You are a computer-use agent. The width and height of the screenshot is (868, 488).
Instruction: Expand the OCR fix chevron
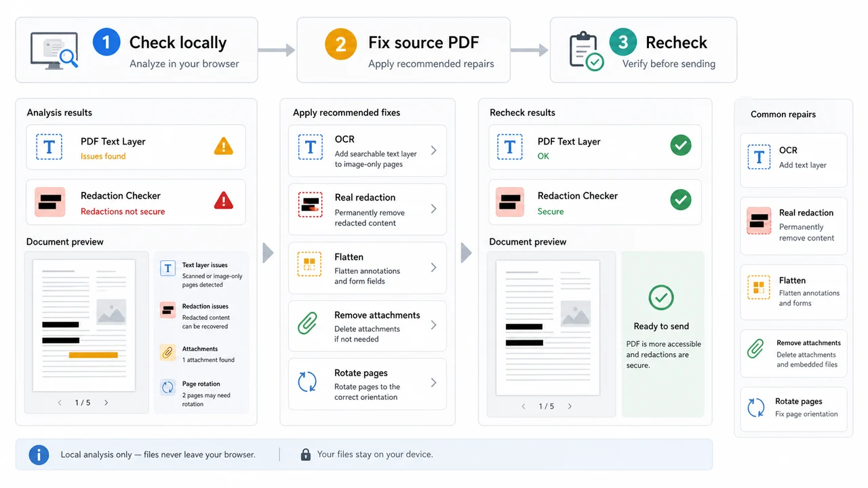[x=434, y=150]
